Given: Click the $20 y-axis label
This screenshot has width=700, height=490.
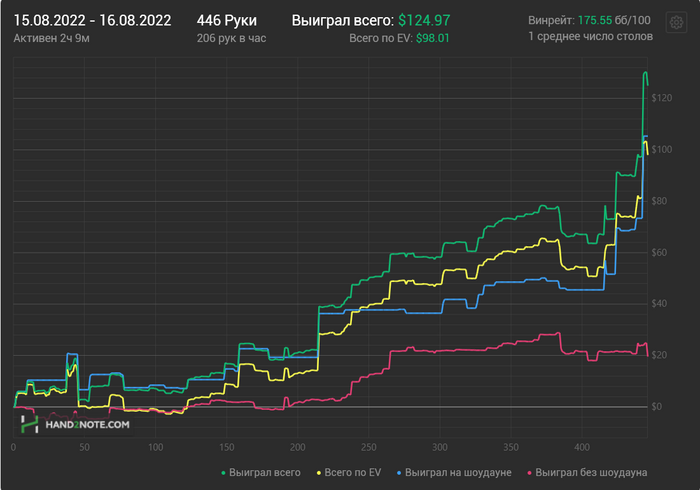Looking at the screenshot, I should [x=659, y=355].
